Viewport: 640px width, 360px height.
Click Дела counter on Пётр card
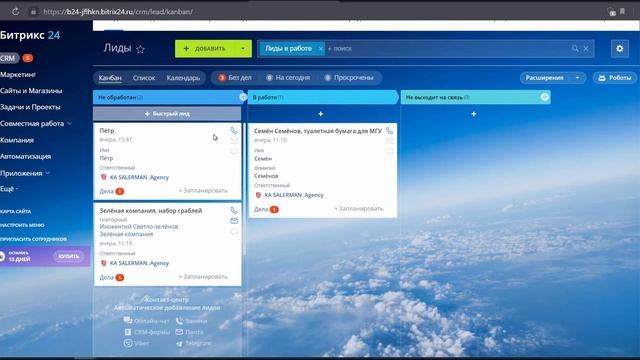111,191
